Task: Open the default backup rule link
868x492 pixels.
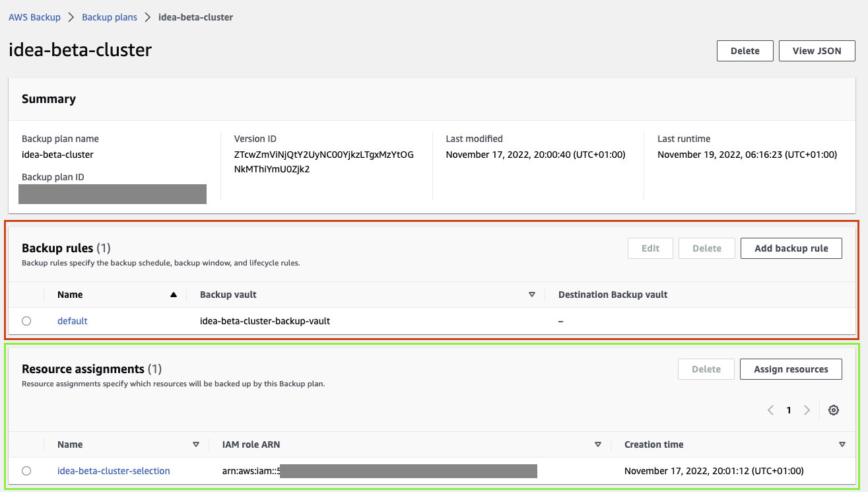Action: 73,321
